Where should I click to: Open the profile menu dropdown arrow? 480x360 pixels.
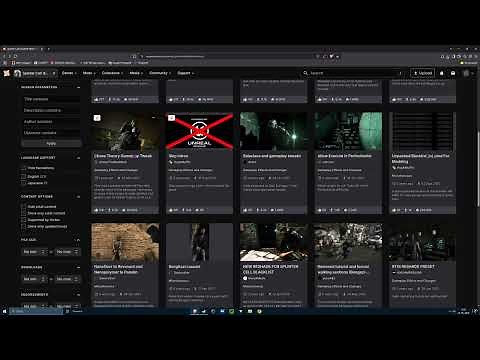pyautogui.click(x=473, y=73)
